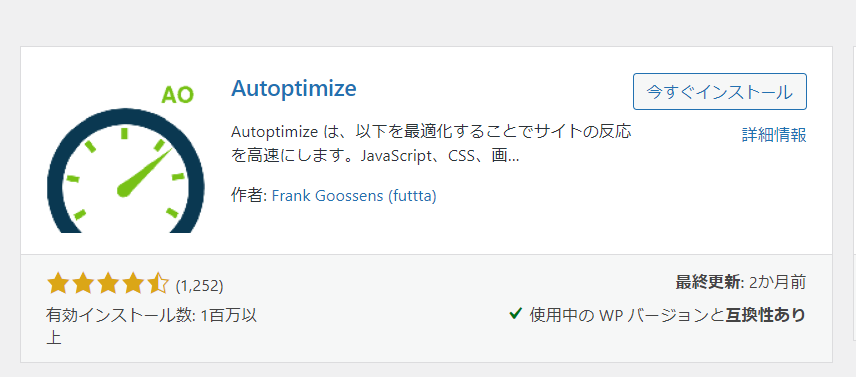The height and width of the screenshot is (377, 856).
Task: Click the bold 互換性あり text
Action: (765, 315)
